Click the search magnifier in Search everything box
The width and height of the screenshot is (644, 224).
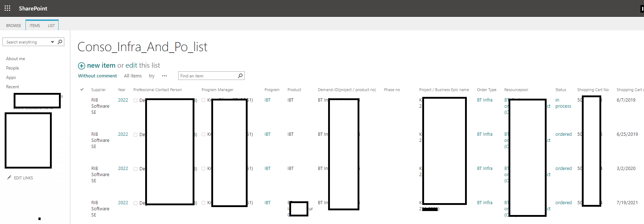[60, 42]
